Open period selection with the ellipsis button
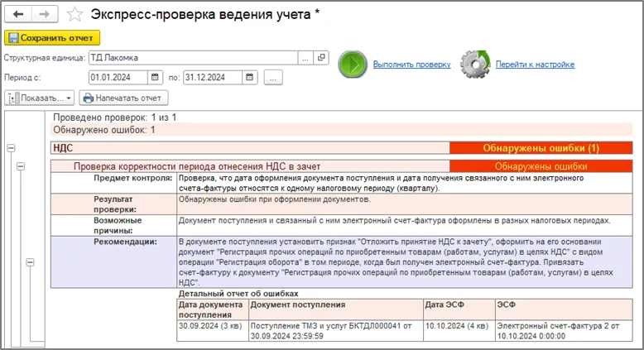Screen dimensions: 644x350 point(273,77)
